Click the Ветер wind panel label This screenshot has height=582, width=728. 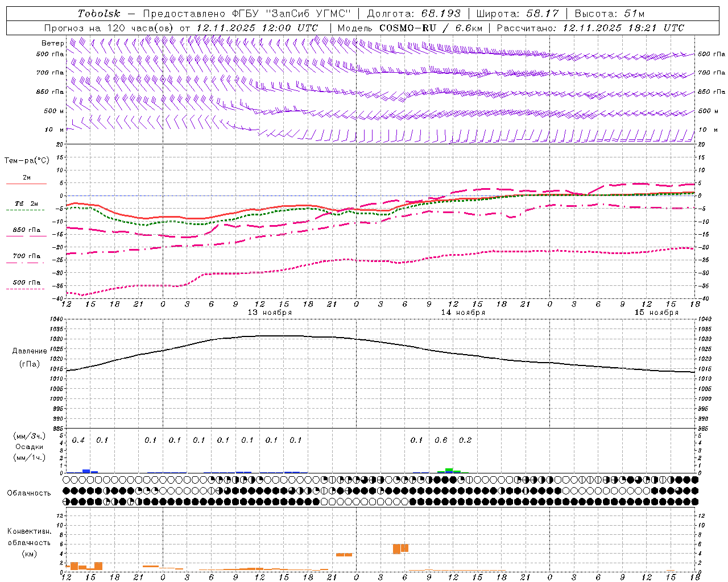52,43
